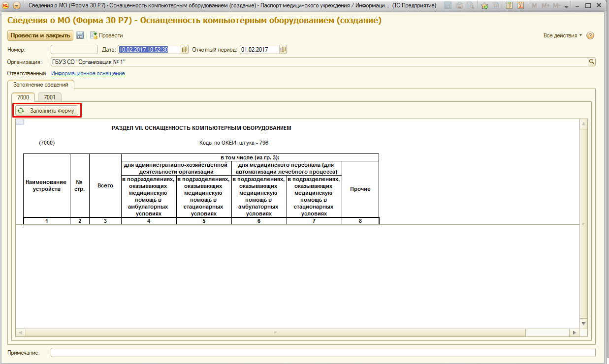The height and width of the screenshot is (364, 609).
Task: Click the Примечание text field
Action: point(323,352)
